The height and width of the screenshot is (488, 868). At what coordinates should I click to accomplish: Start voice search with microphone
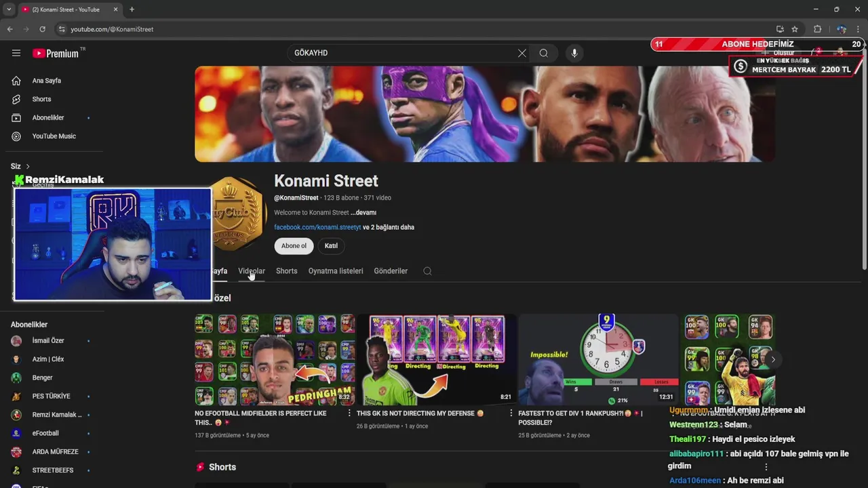click(574, 53)
